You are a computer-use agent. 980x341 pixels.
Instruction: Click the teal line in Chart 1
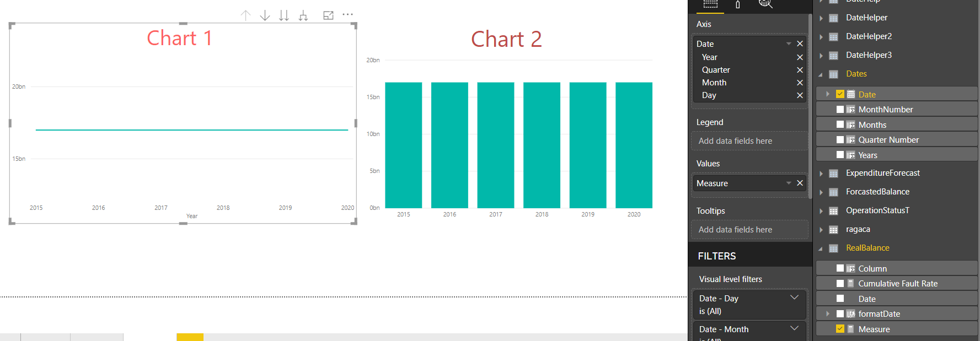coord(192,130)
